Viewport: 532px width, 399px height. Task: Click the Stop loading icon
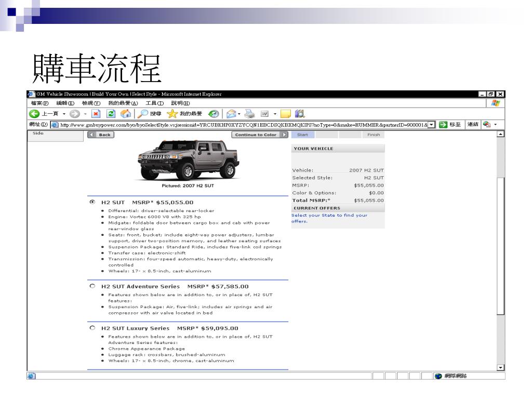click(96, 114)
